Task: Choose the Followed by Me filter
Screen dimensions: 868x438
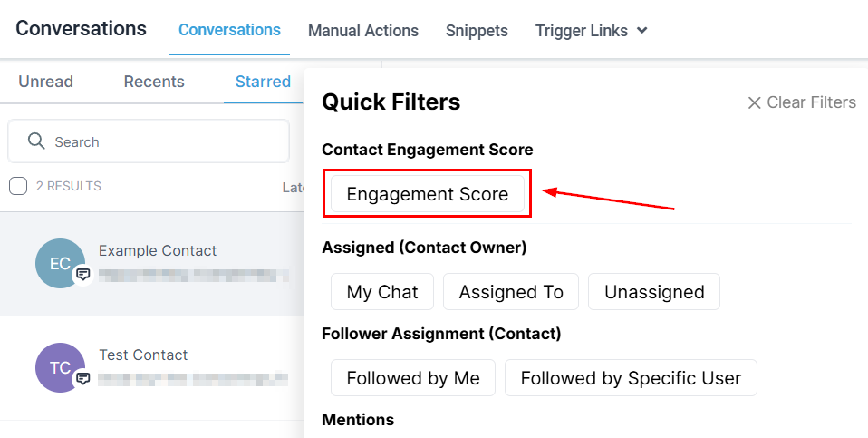Action: 413,378
